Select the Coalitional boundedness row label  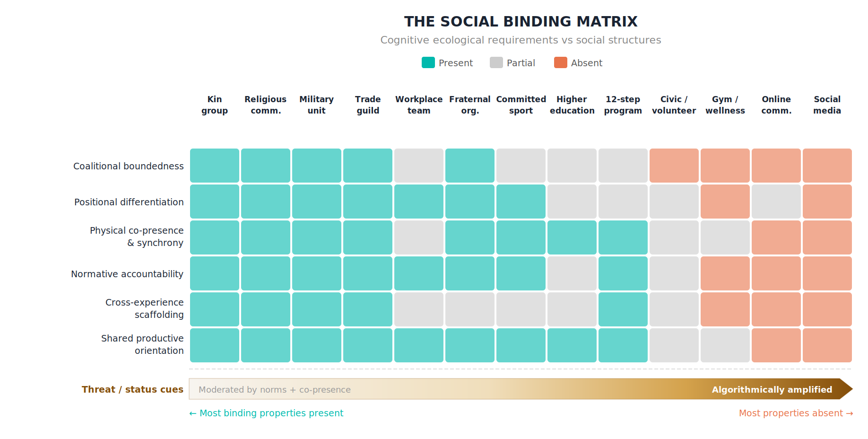coord(129,166)
